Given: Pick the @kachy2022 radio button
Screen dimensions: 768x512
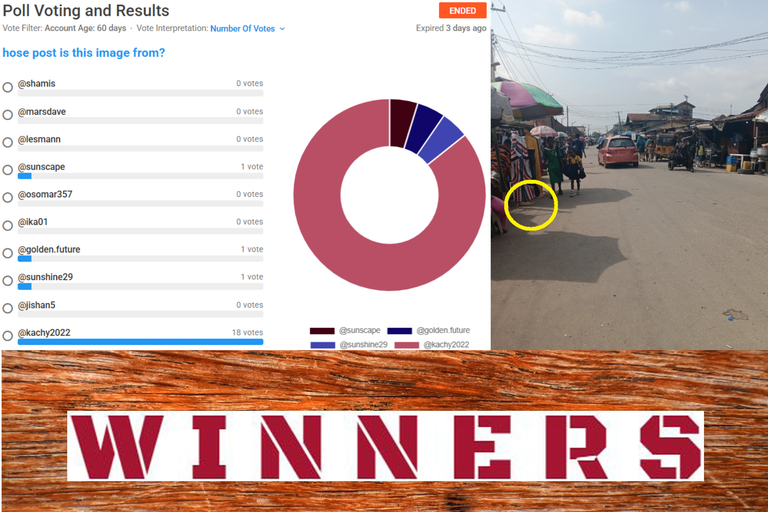Looking at the screenshot, I should click(x=7, y=336).
